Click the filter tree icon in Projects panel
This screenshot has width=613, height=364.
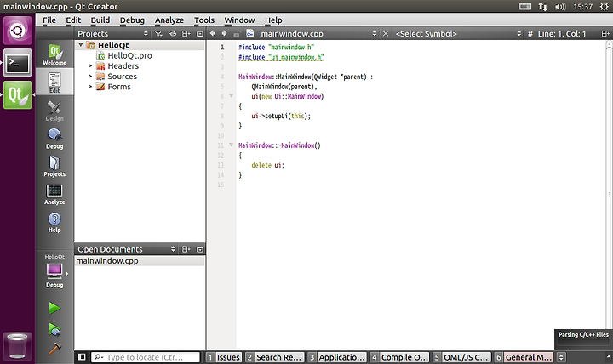[158, 33]
